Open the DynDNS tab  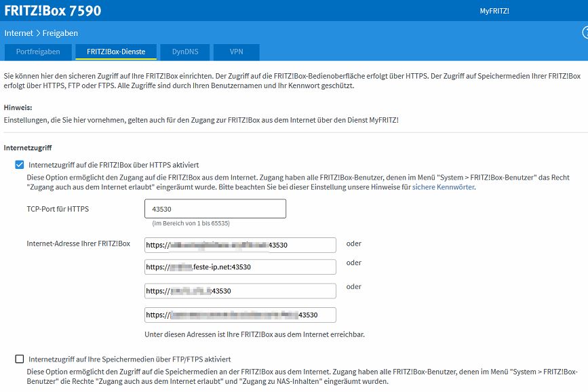click(185, 52)
